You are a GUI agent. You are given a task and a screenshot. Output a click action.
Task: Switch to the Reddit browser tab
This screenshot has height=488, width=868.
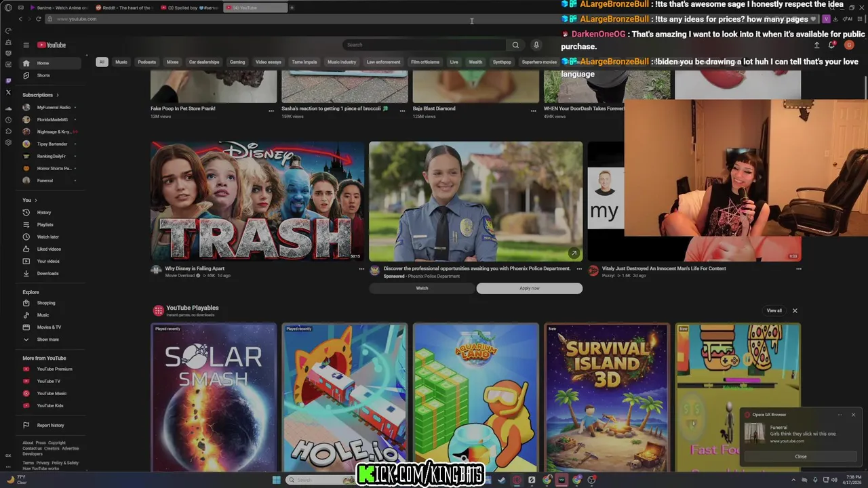pyautogui.click(x=124, y=7)
